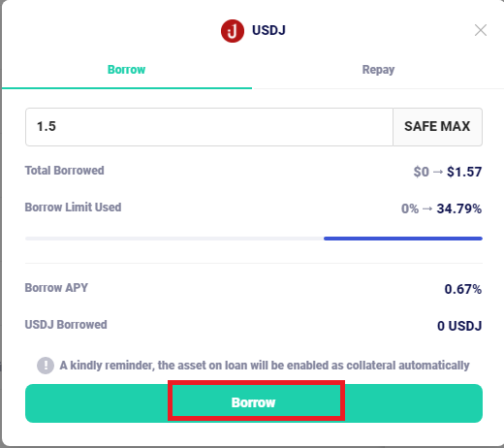Click the USDJ Borrowed label
Viewport: 504px width, 448px height.
[66, 325]
